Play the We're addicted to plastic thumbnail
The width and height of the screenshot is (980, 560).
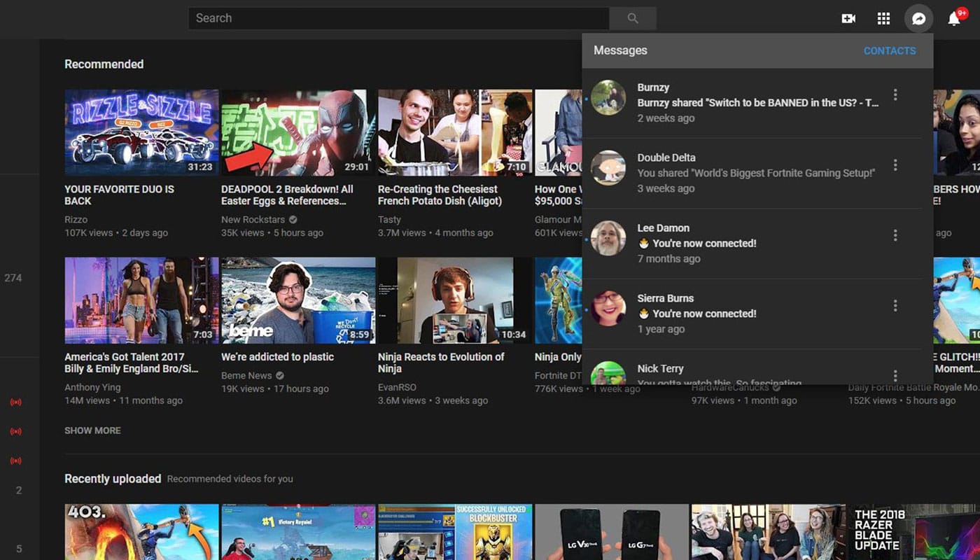coord(298,300)
